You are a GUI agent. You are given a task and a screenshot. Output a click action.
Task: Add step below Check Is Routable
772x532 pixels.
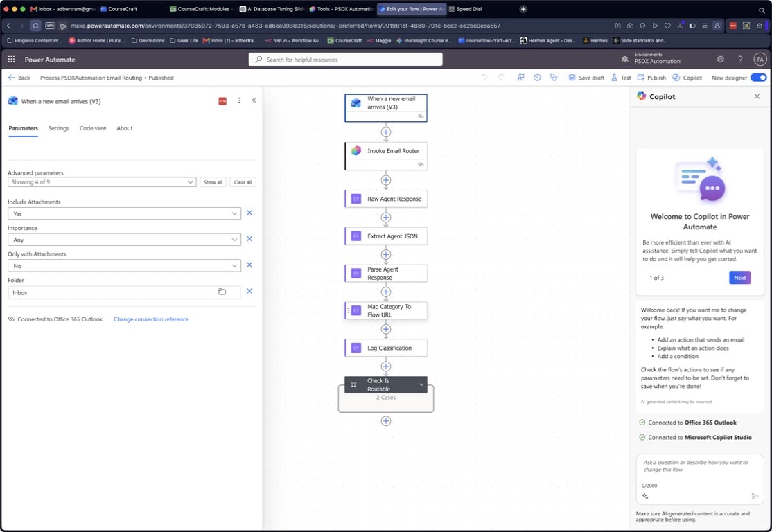click(386, 421)
